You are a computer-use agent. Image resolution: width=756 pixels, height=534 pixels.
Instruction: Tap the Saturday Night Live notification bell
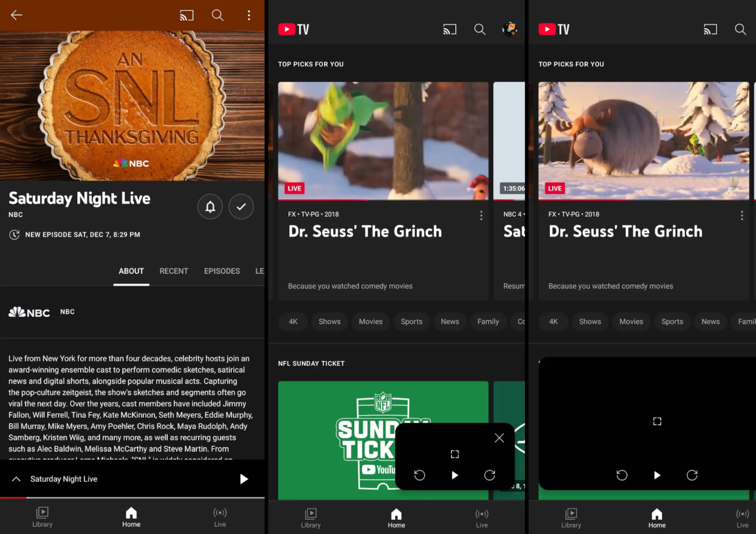[210, 206]
